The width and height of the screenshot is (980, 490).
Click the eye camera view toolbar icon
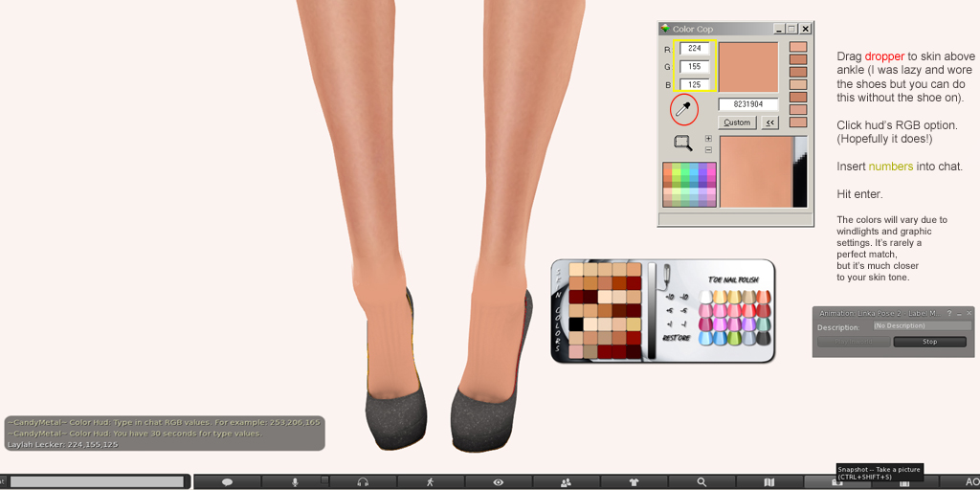click(x=498, y=482)
